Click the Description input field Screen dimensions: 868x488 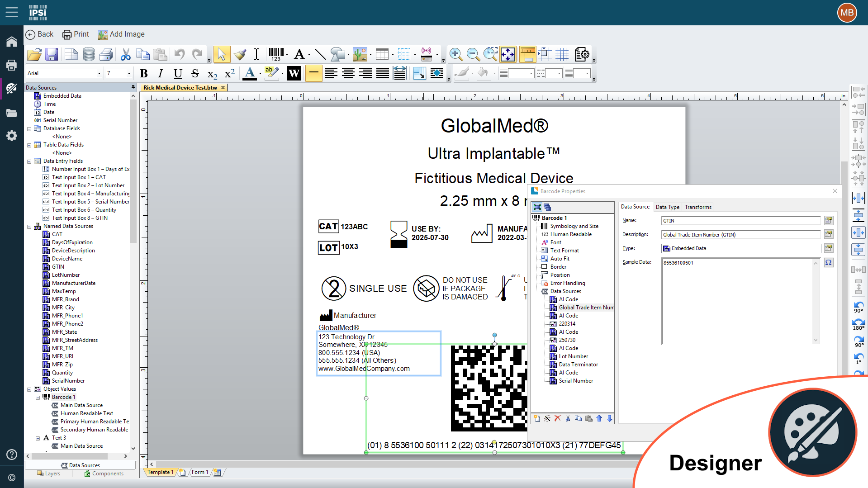(741, 235)
